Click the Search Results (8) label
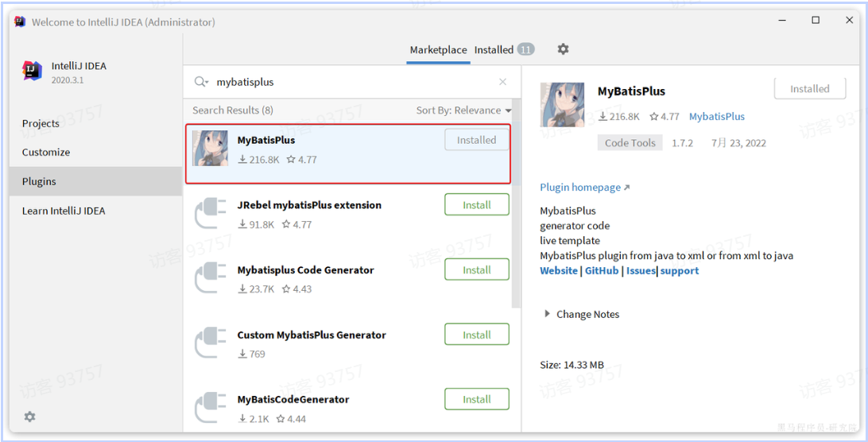The width and height of the screenshot is (868, 442). pyautogui.click(x=232, y=111)
